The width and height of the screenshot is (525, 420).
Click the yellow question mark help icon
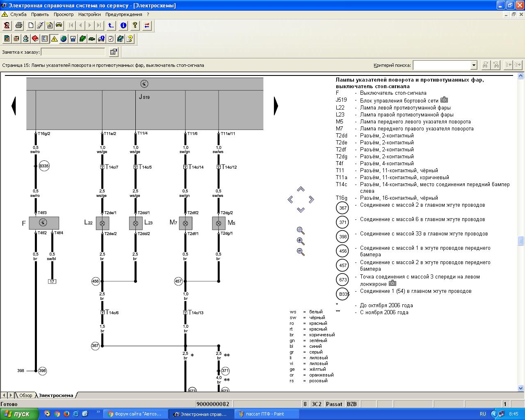(135, 25)
